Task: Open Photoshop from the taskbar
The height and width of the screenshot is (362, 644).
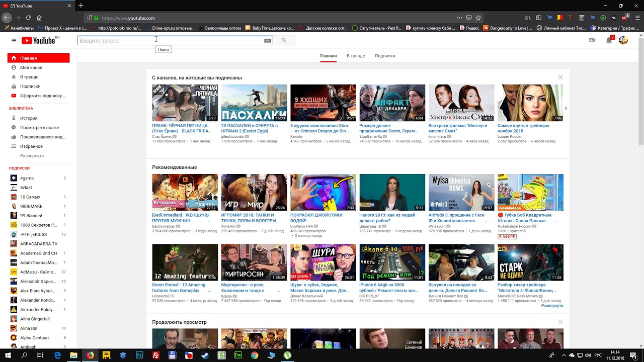Action: coord(139,355)
